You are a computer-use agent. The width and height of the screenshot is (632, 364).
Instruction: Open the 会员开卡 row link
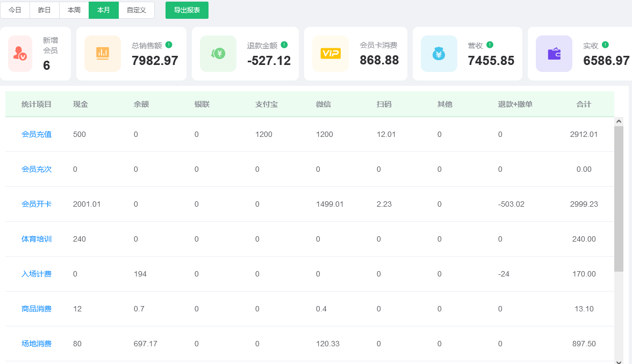(37, 204)
